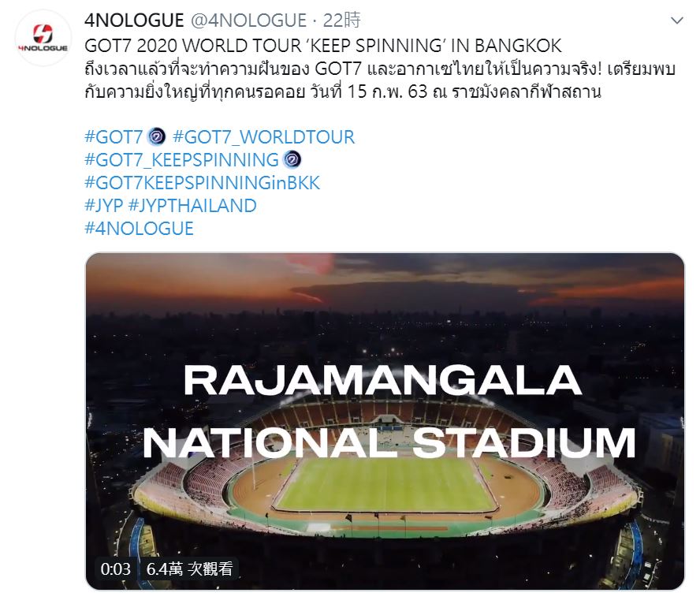Image resolution: width=700 pixels, height=604 pixels.
Task: Open the tweet's 22時 timestamp link
Action: 343,21
